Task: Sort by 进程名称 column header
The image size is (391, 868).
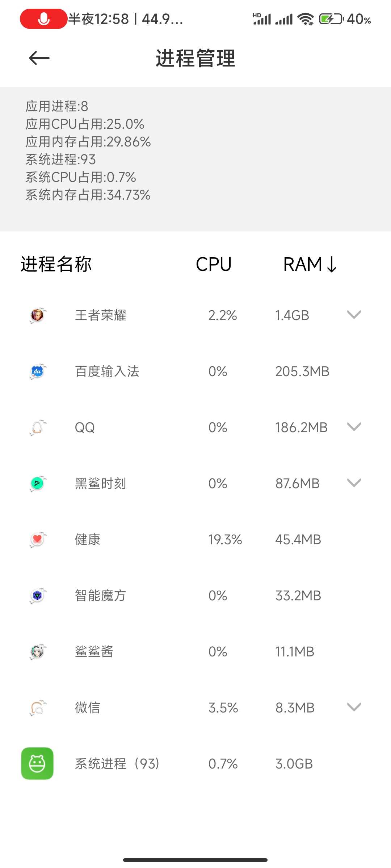Action: pyautogui.click(x=56, y=264)
